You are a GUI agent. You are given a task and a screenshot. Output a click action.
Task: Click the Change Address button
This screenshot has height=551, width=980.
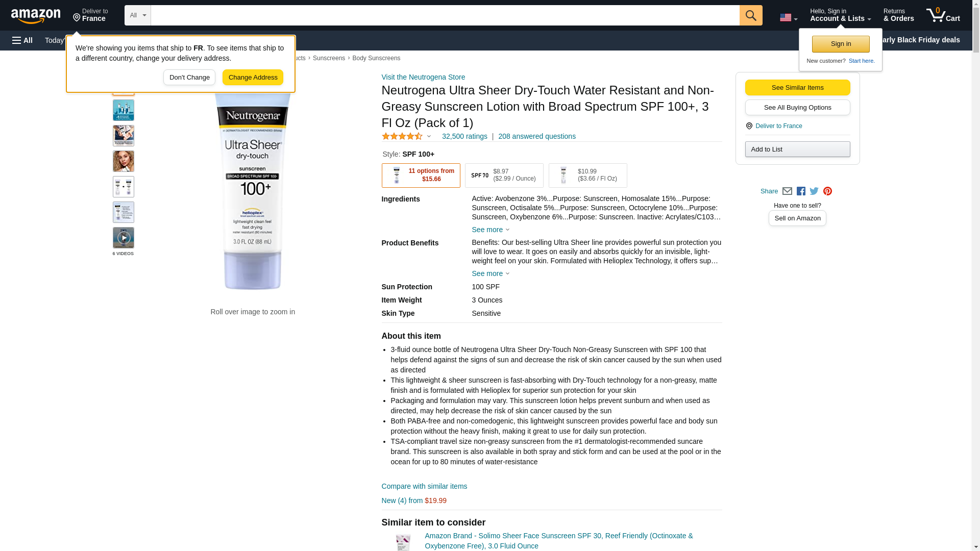click(253, 78)
